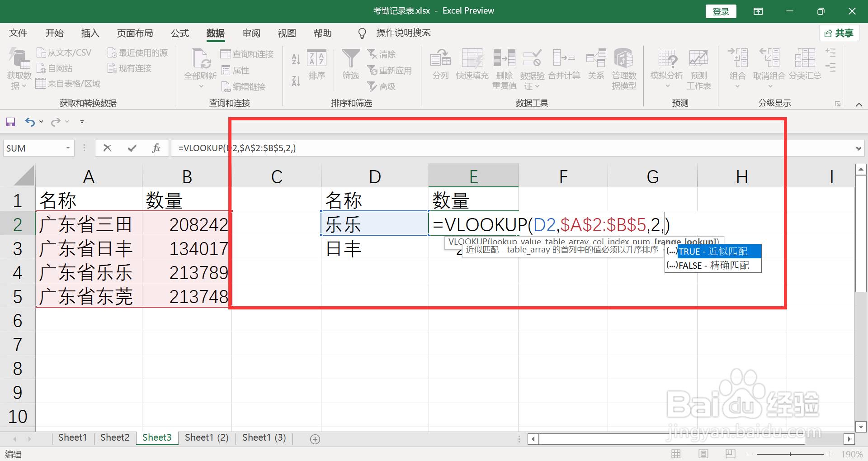Click the Sign in (登录) button

point(721,11)
